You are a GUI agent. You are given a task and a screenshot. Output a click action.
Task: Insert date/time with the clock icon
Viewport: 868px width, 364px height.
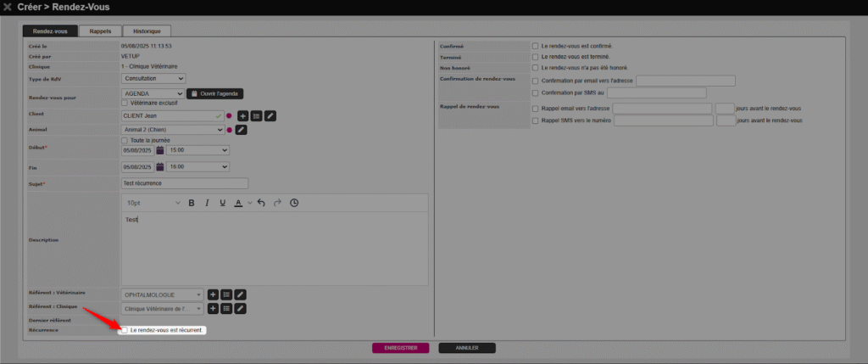tap(294, 203)
